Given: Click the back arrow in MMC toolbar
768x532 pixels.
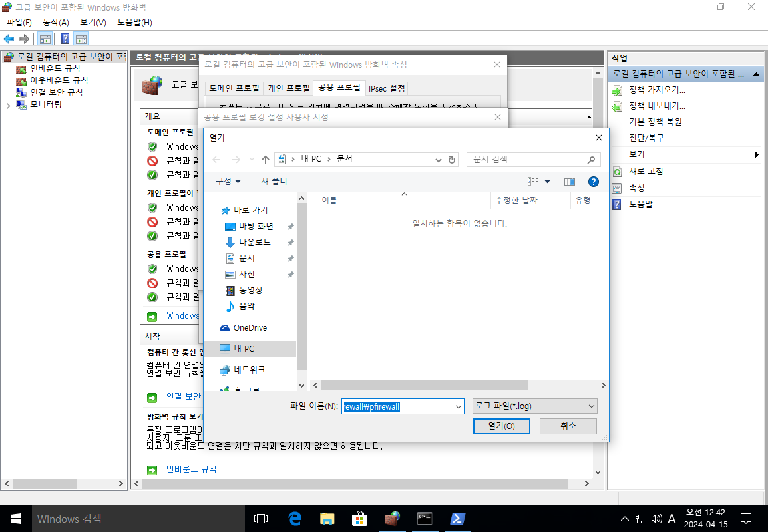Looking at the screenshot, I should pyautogui.click(x=9, y=39).
